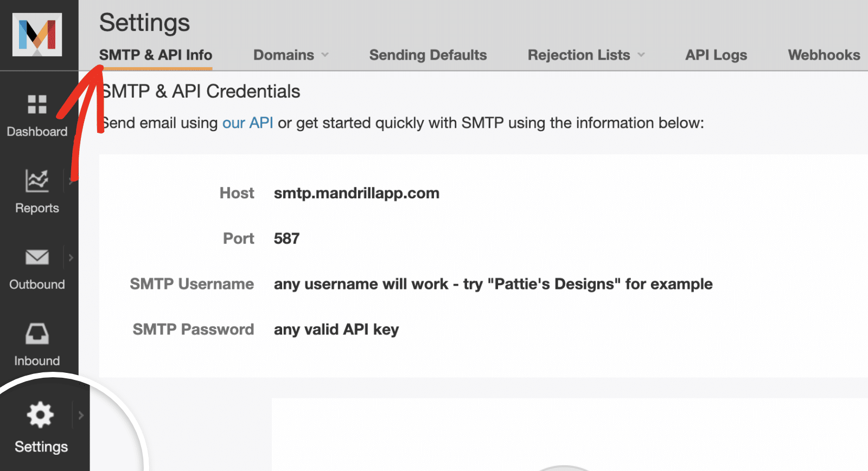This screenshot has width=868, height=471.
Task: Open the Rejection Lists dropdown arrow
Action: point(641,55)
